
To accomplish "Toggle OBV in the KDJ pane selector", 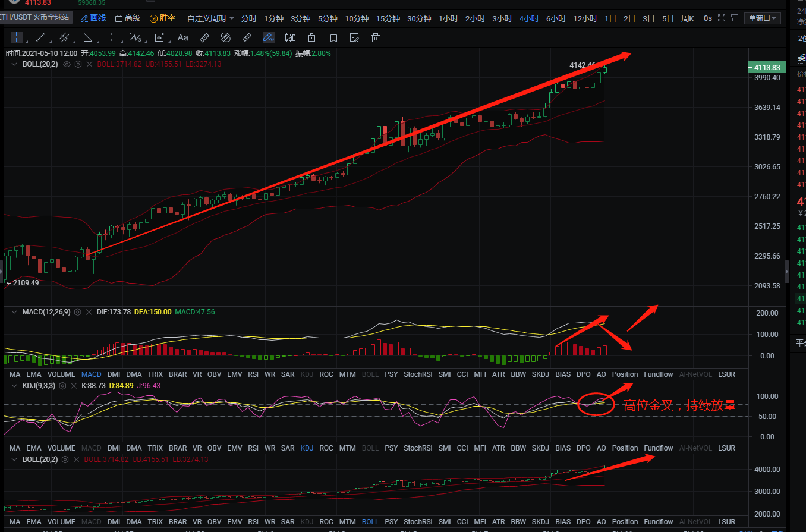I will click(215, 448).
